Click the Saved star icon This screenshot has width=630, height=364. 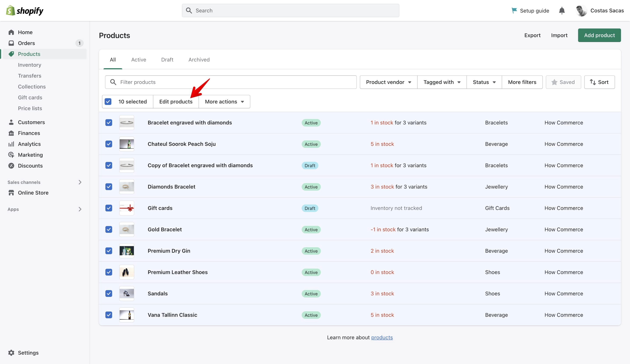(554, 82)
